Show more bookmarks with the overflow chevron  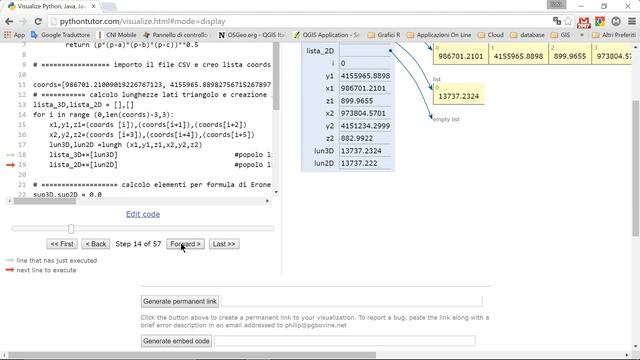[582, 35]
